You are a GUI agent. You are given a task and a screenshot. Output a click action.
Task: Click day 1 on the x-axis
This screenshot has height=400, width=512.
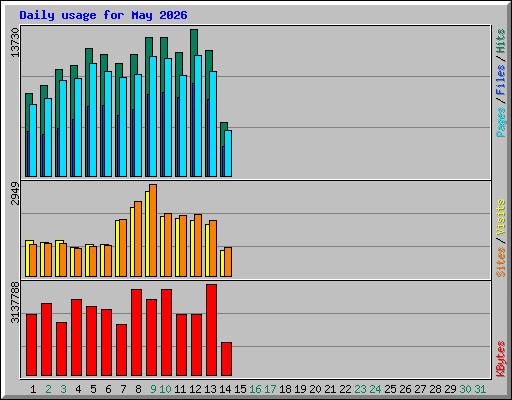(33, 389)
